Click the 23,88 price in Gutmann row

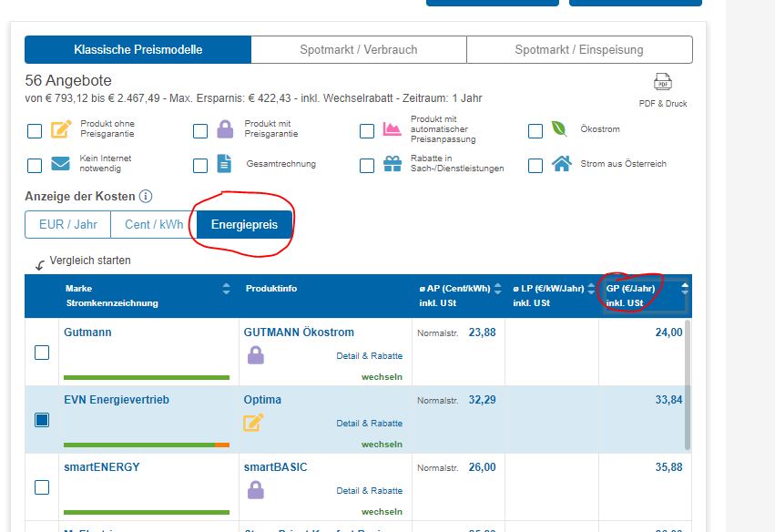point(482,332)
